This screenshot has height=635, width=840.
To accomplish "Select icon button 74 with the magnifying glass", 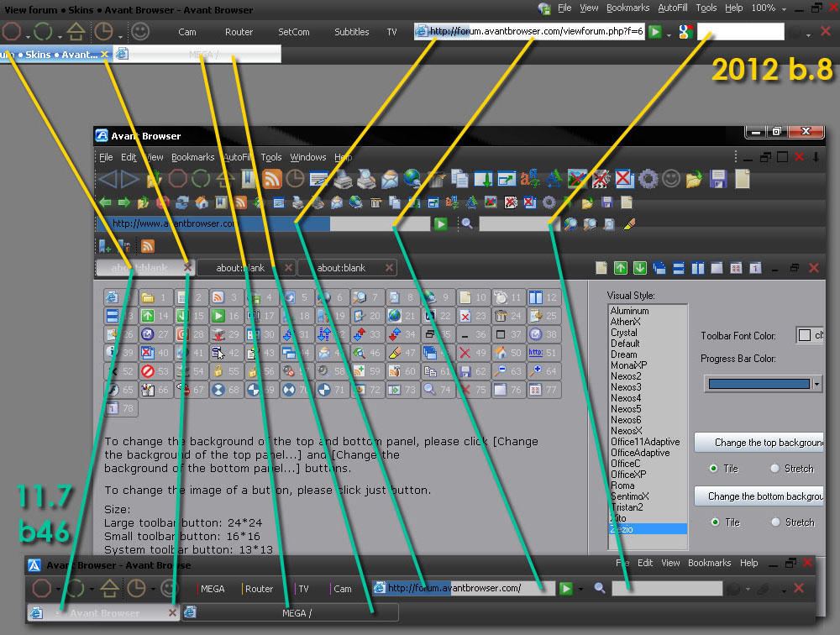I will 438,390.
